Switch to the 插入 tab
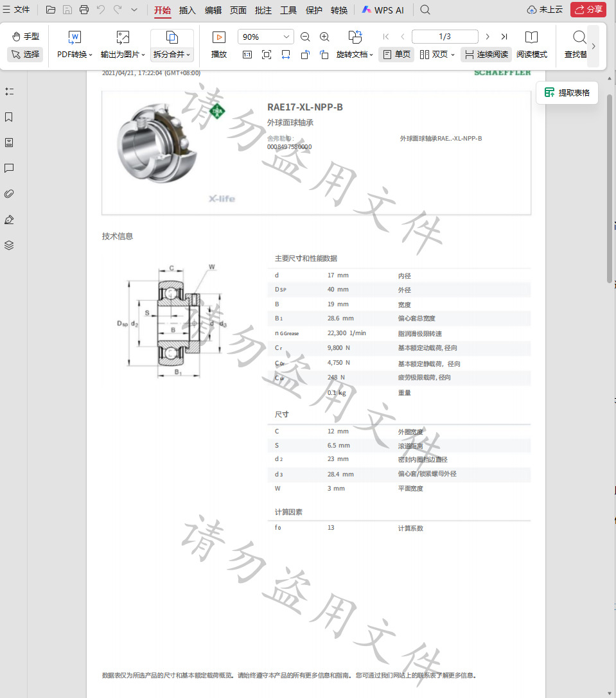Image resolution: width=616 pixels, height=698 pixels. (x=187, y=10)
